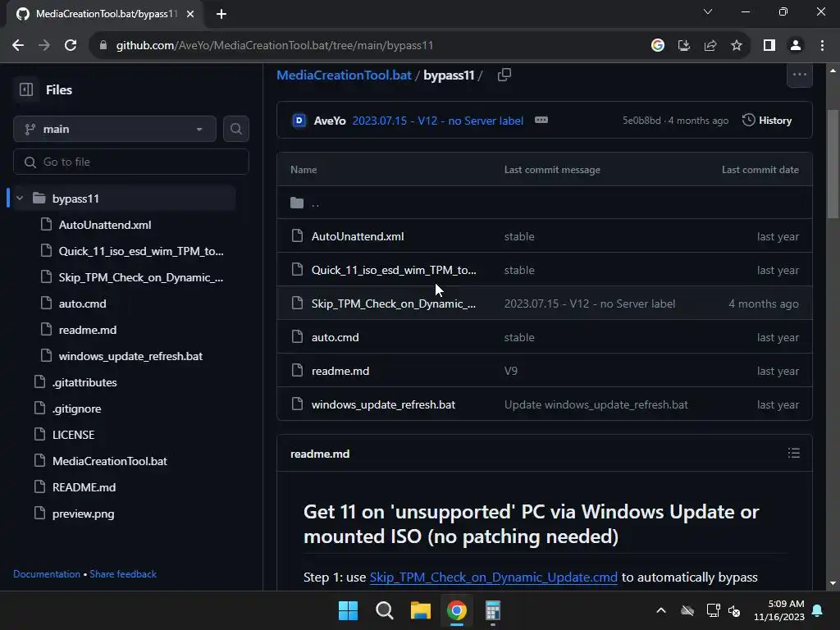Open readme outline list icon

click(793, 453)
